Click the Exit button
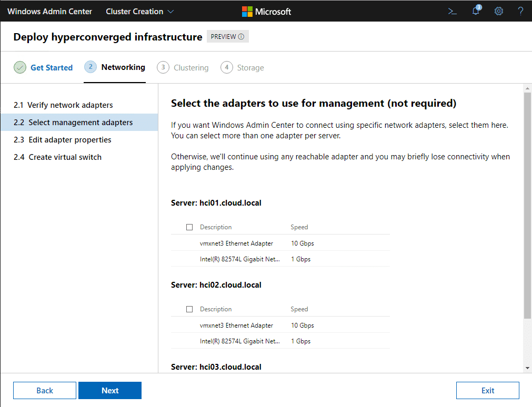Image resolution: width=532 pixels, height=407 pixels. coord(487,390)
